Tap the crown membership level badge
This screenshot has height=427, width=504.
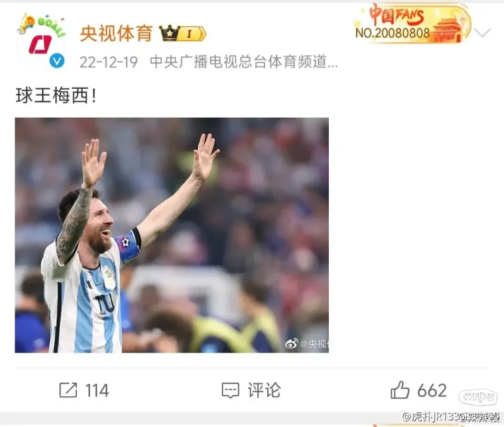point(183,33)
